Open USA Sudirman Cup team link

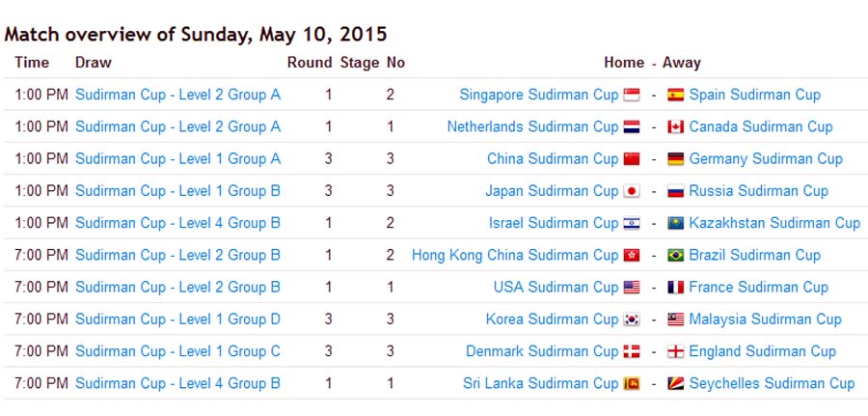(556, 288)
